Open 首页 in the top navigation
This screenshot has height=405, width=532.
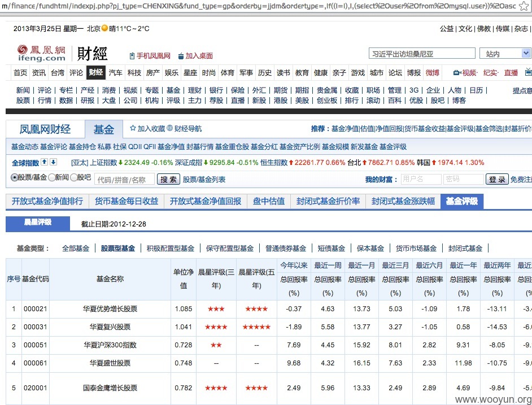(20, 73)
